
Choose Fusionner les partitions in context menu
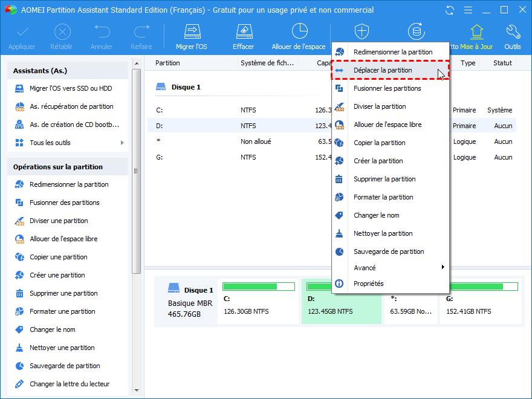point(390,88)
